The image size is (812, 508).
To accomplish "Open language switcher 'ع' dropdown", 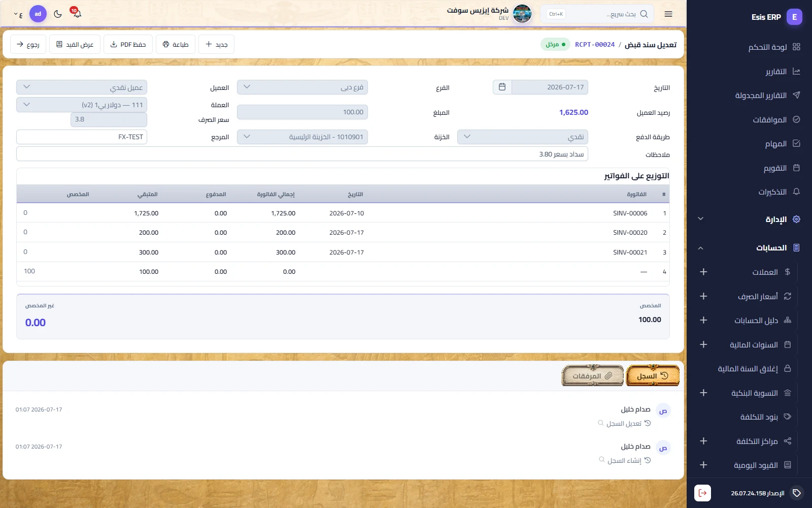I will point(18,14).
